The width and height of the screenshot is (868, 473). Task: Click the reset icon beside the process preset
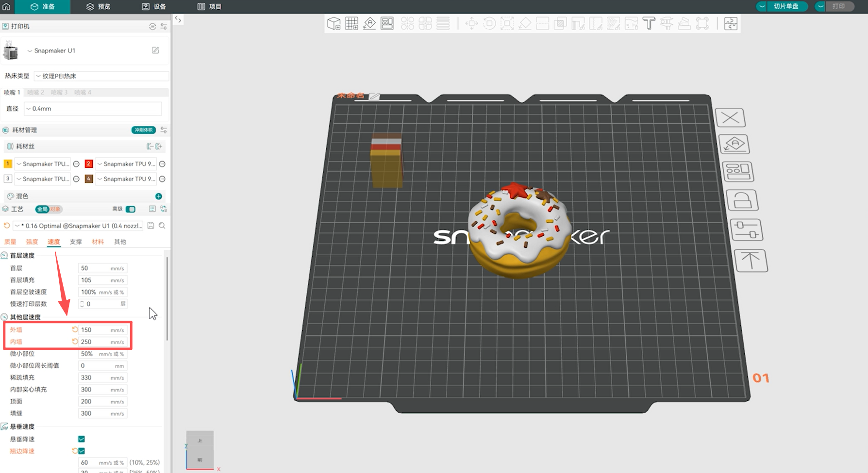click(7, 226)
